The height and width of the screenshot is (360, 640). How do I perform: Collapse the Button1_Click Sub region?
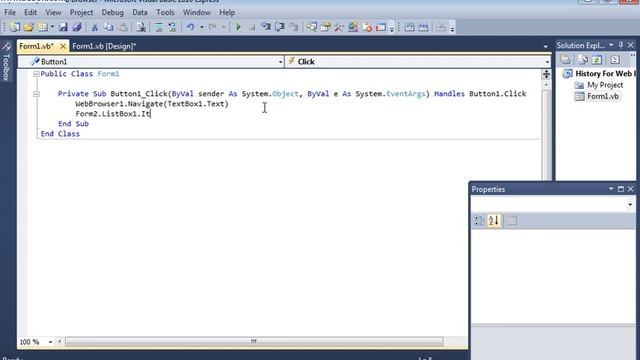(36, 94)
